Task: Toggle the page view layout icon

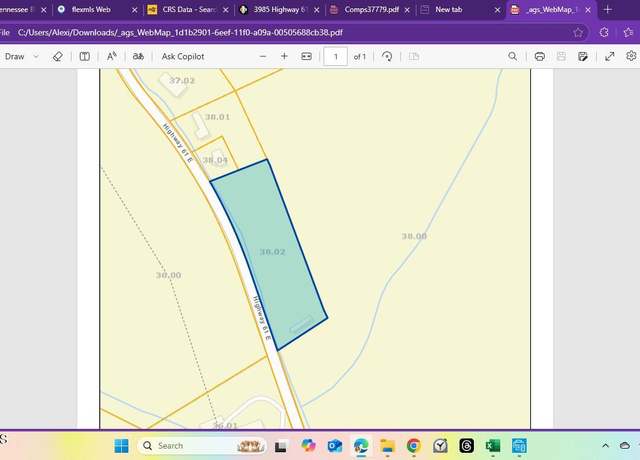Action: (x=84, y=57)
